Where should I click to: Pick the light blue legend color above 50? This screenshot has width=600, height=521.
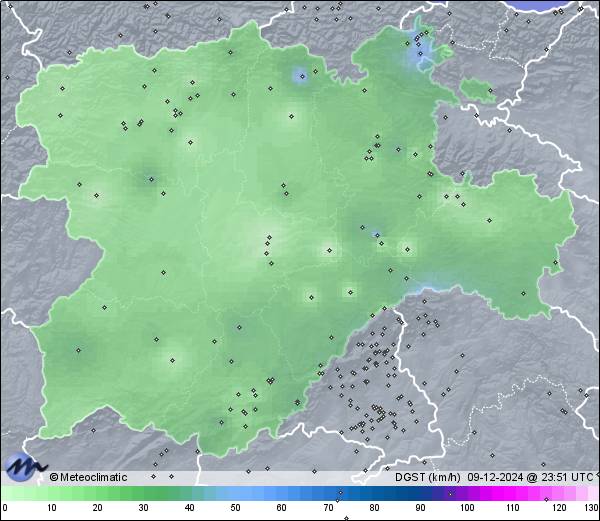(x=235, y=494)
